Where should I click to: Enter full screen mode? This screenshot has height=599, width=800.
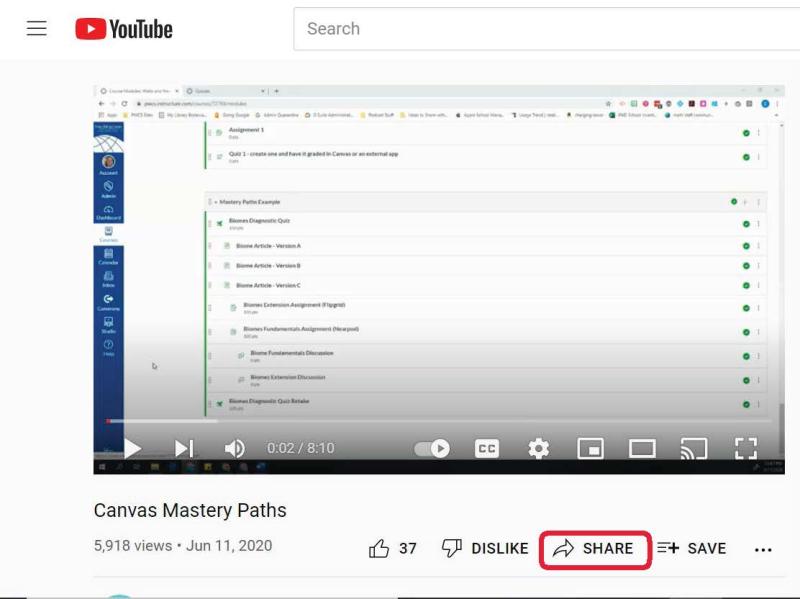click(x=746, y=448)
